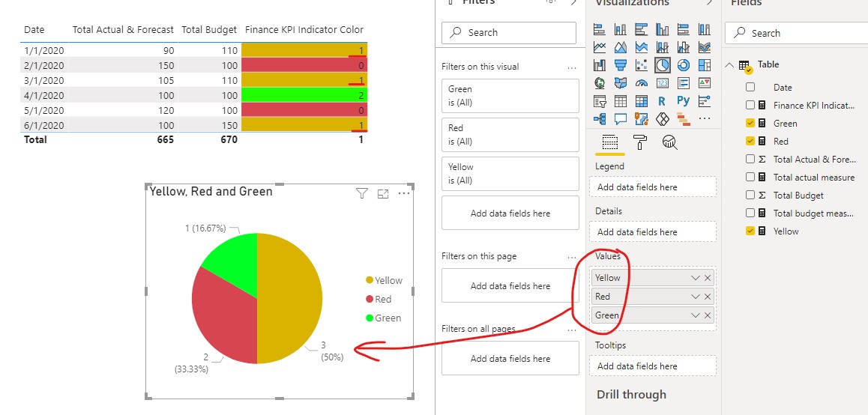Viewport: 868px width, 415px height.
Task: Select the Stacked bar chart visualization
Action: pos(600,29)
